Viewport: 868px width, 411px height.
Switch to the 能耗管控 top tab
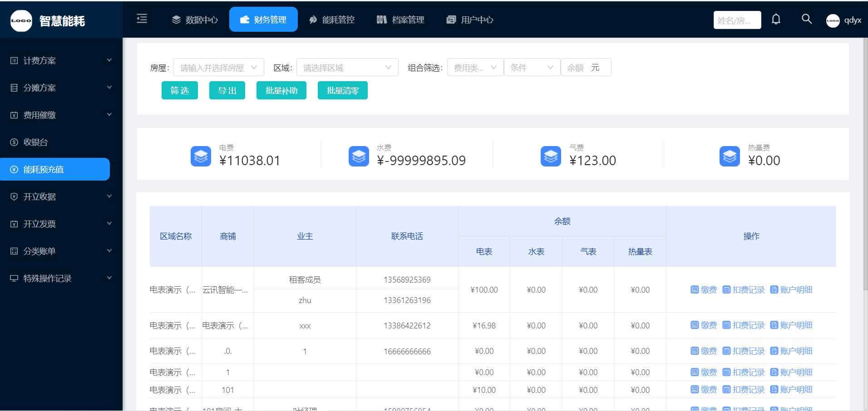tap(332, 20)
